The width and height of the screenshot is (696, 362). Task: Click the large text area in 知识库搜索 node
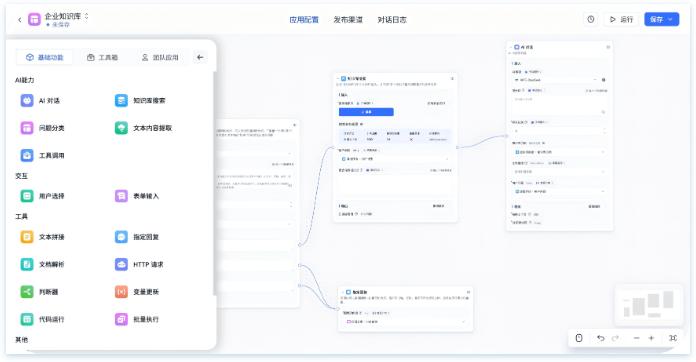tap(395, 184)
